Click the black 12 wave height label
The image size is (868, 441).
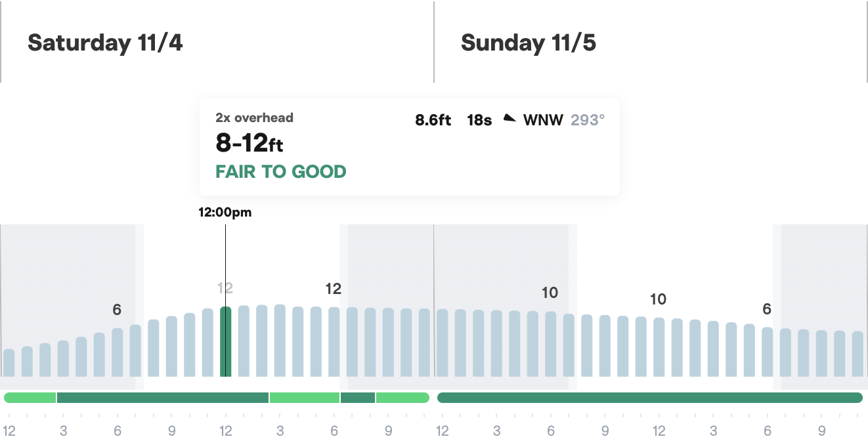click(x=334, y=289)
